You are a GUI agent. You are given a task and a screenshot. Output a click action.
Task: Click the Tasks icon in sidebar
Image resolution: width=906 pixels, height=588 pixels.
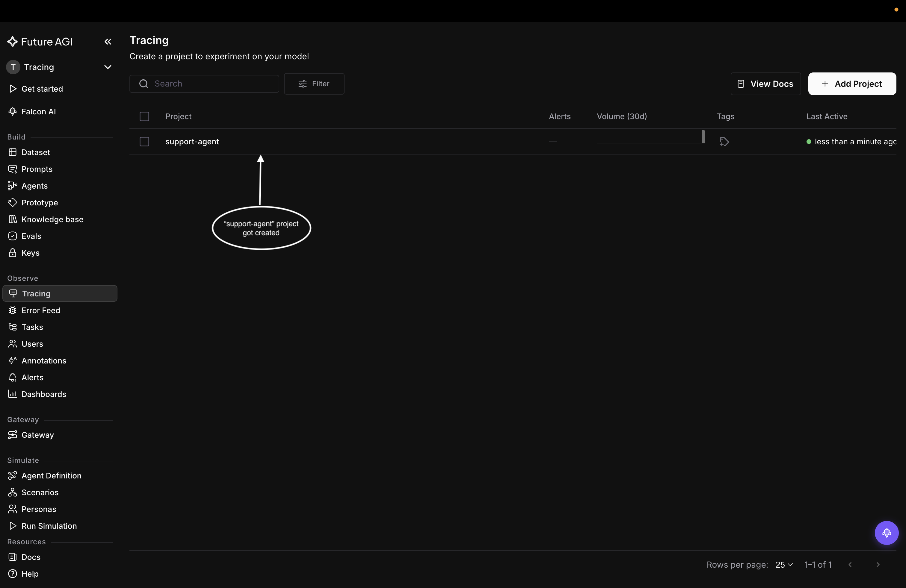click(x=13, y=327)
